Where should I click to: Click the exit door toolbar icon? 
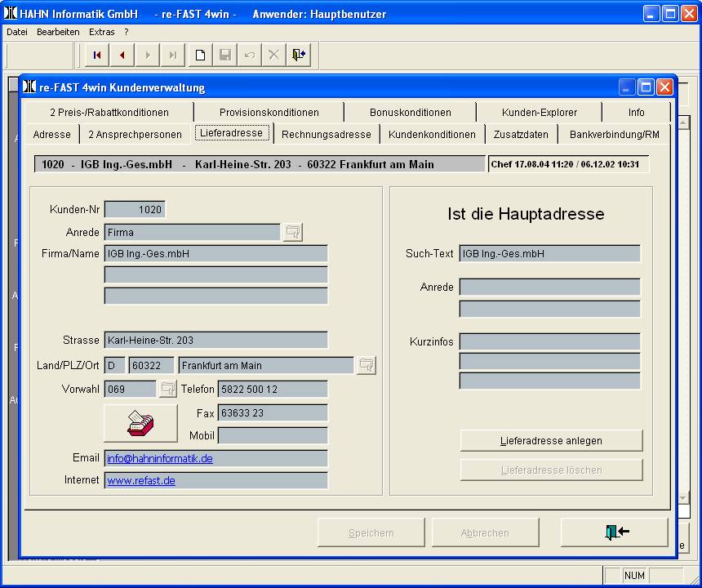click(299, 55)
